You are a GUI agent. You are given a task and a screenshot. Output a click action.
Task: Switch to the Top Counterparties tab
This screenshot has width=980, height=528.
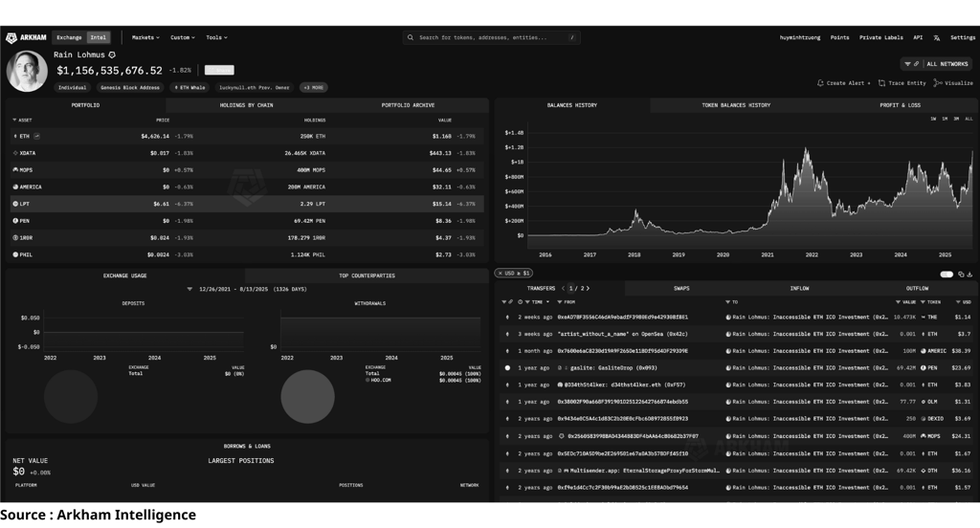click(367, 275)
